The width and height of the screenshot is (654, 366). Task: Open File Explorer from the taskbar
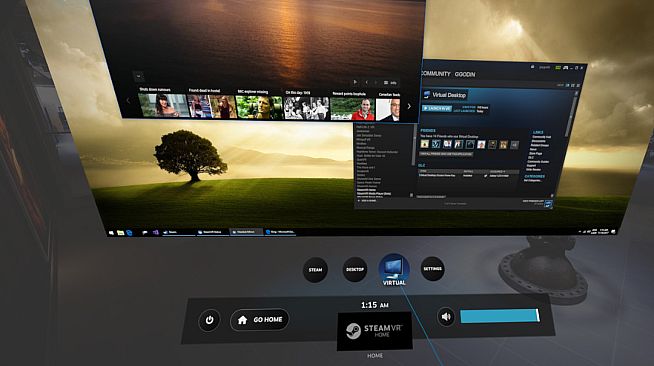(120, 233)
